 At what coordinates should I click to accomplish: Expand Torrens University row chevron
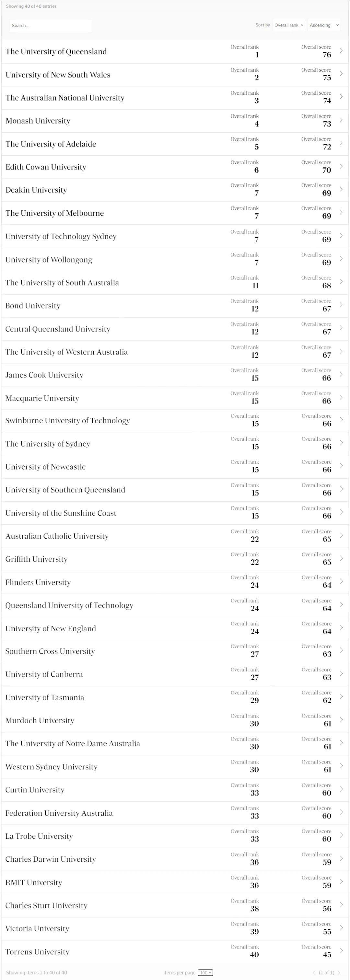pos(341,951)
